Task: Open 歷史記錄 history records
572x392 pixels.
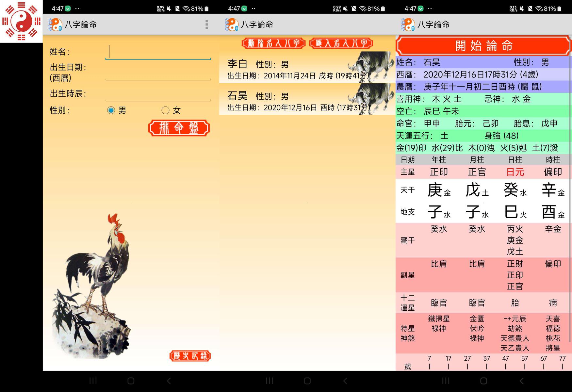Action: pos(190,356)
